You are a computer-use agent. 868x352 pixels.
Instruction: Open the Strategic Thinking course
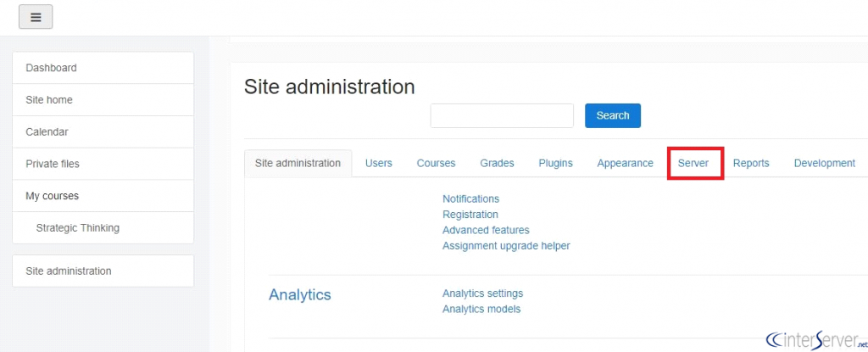pos(103,228)
